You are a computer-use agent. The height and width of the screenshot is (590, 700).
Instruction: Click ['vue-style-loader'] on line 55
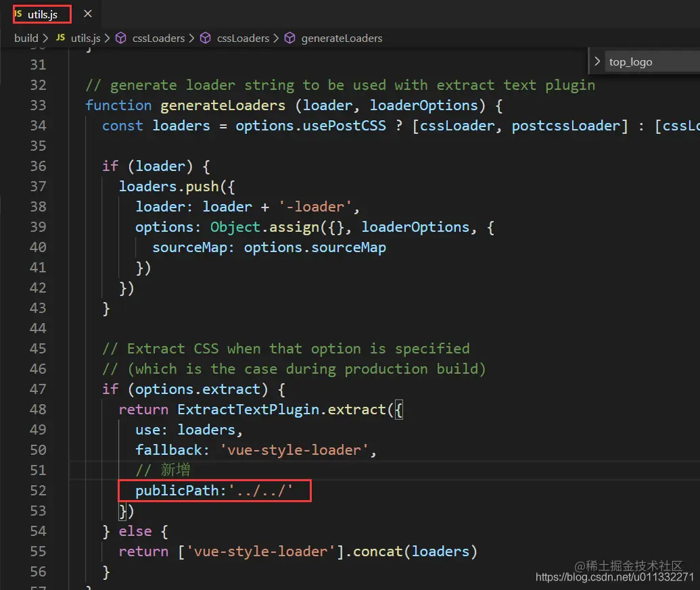coord(260,551)
